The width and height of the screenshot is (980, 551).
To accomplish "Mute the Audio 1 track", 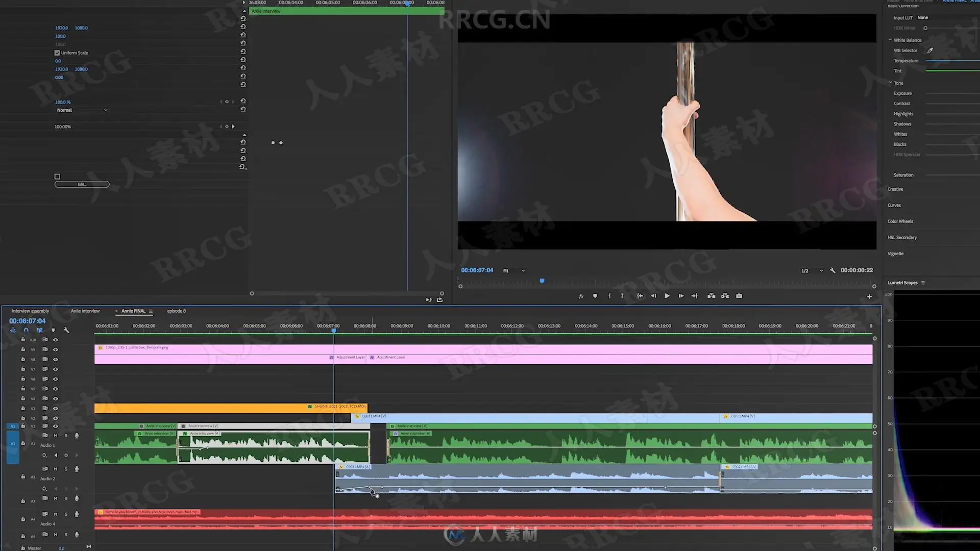I will [56, 436].
